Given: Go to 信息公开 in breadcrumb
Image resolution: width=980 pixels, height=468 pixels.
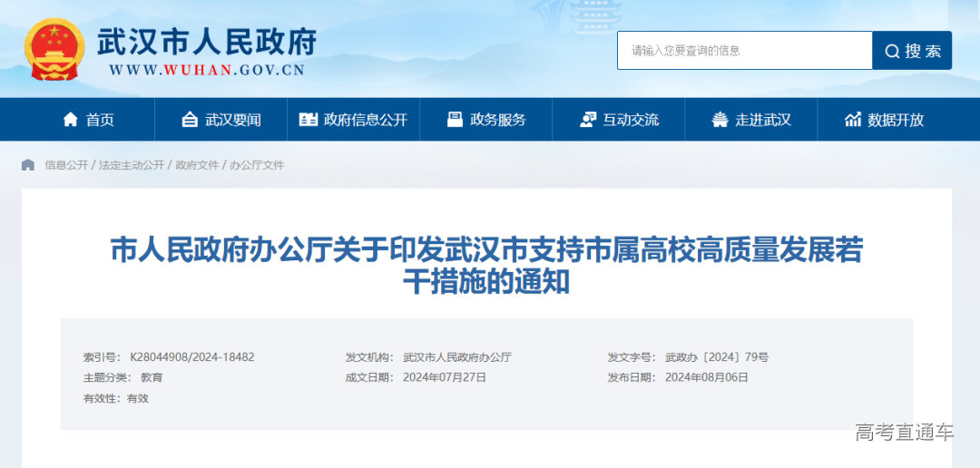Looking at the screenshot, I should [x=66, y=165].
